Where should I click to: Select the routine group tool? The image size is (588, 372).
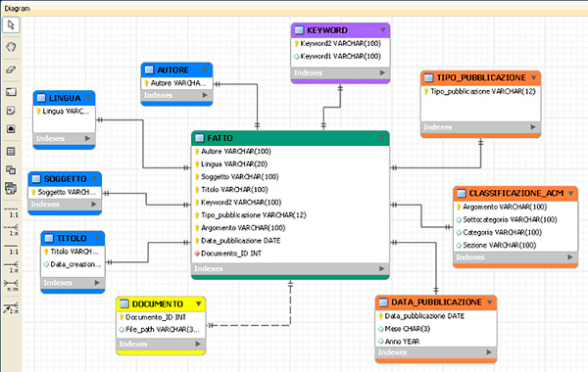(x=11, y=188)
